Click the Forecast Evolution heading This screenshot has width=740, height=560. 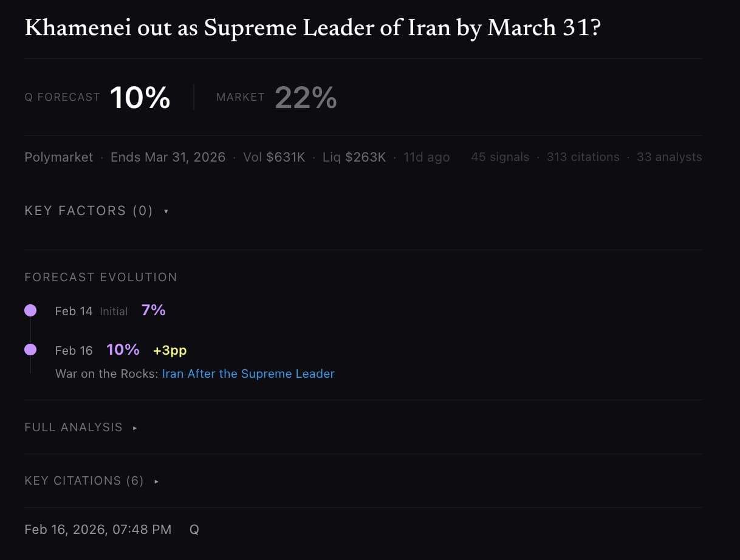(101, 278)
